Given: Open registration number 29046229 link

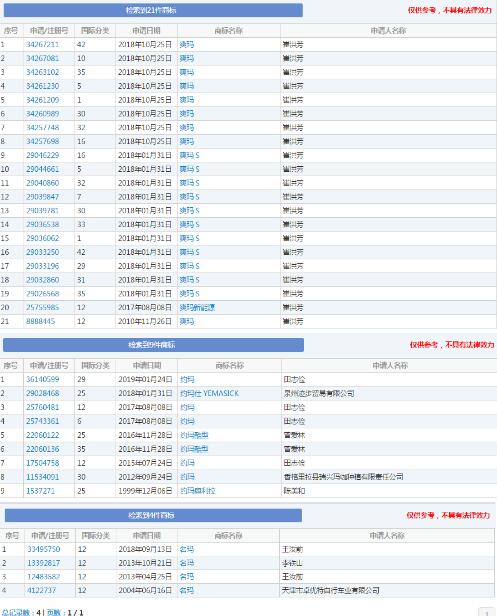Looking at the screenshot, I should [42, 155].
